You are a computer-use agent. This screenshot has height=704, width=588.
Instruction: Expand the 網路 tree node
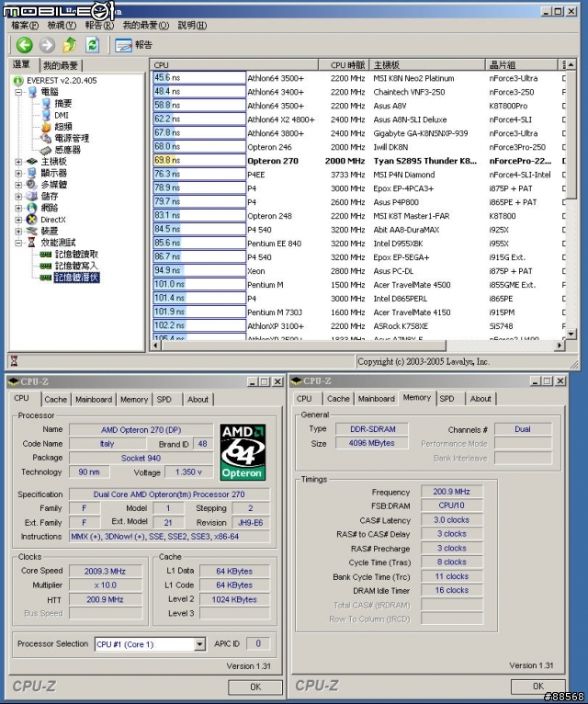tap(18, 208)
